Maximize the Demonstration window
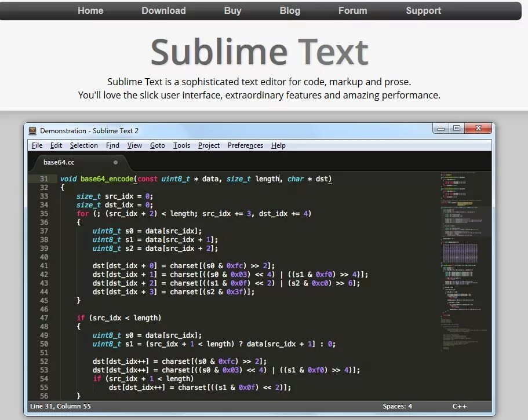This screenshot has height=420, width=528. click(x=457, y=128)
